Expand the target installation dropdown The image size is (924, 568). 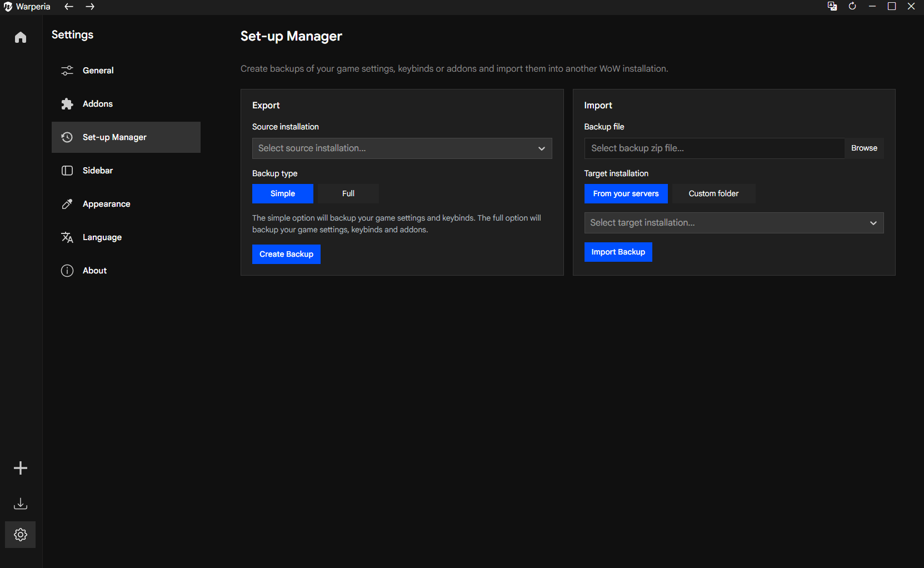(x=734, y=223)
